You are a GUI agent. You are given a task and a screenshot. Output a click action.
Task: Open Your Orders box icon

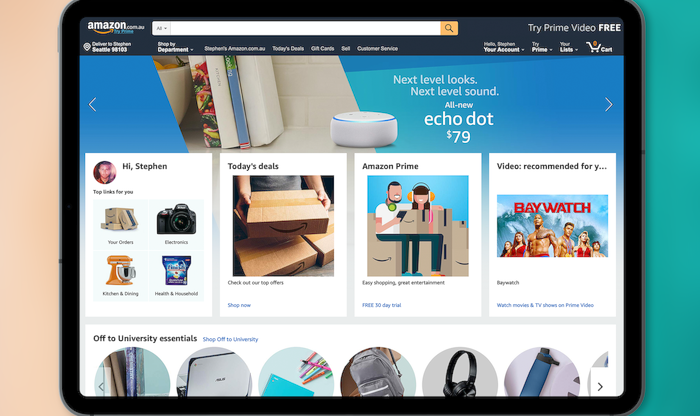(120, 220)
